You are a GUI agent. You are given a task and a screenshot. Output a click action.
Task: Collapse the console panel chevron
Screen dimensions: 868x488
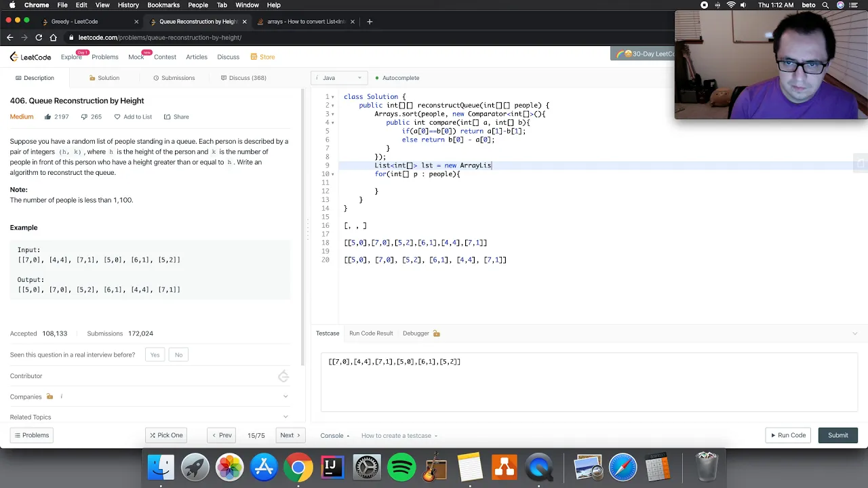click(x=854, y=333)
